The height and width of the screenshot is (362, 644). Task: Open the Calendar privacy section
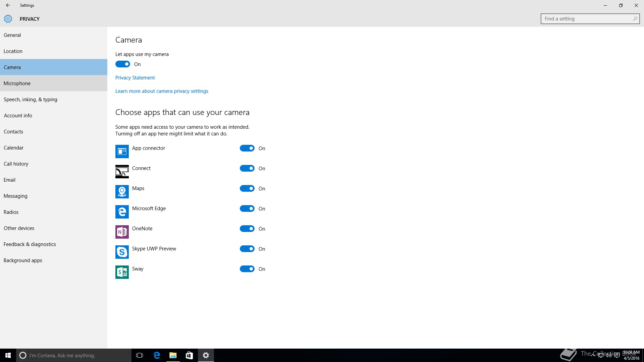point(54,147)
